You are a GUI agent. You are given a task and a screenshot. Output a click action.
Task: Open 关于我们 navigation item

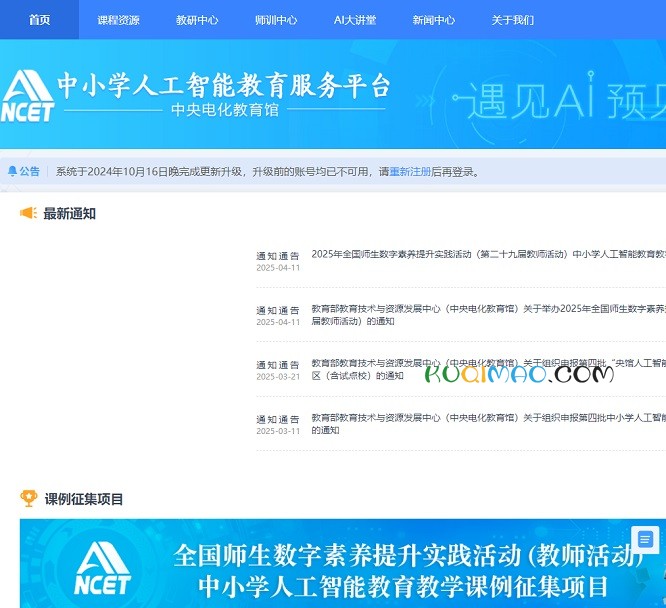tap(512, 20)
